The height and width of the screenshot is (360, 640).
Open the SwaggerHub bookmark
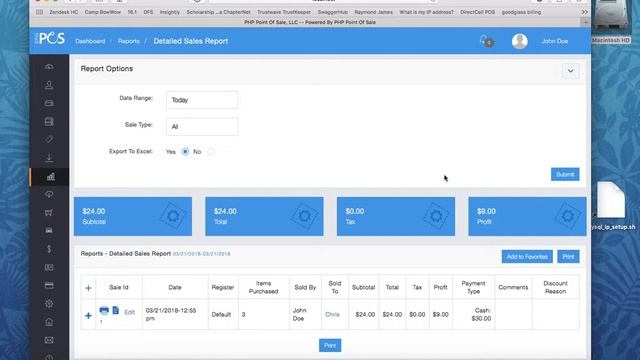click(x=333, y=12)
